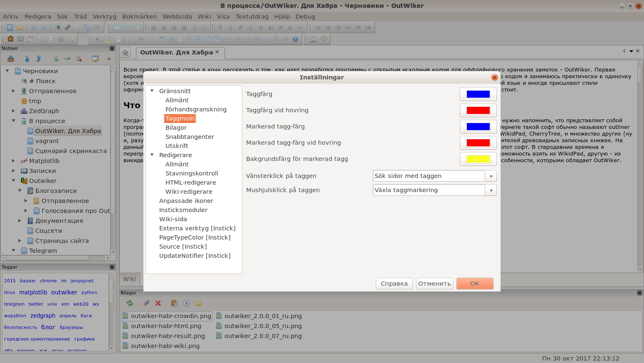The width and height of the screenshot is (644, 363).
Task: Close the Notiser panel
Action: coord(112,48)
